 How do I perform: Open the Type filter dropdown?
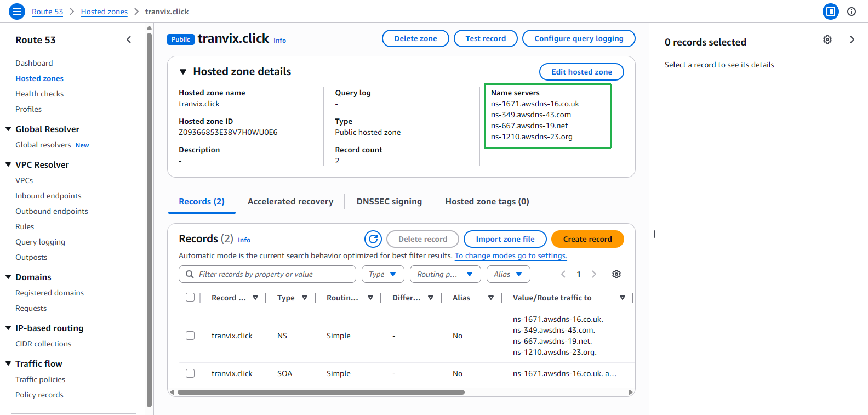(383, 274)
